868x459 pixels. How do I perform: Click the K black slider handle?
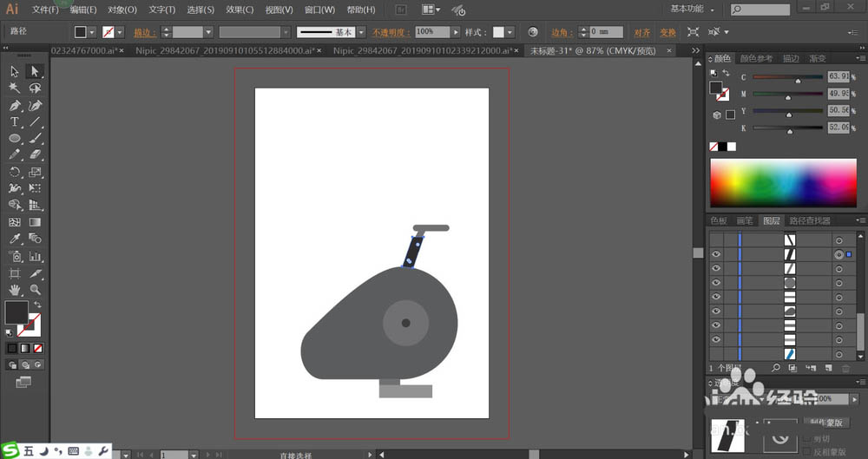(x=790, y=131)
